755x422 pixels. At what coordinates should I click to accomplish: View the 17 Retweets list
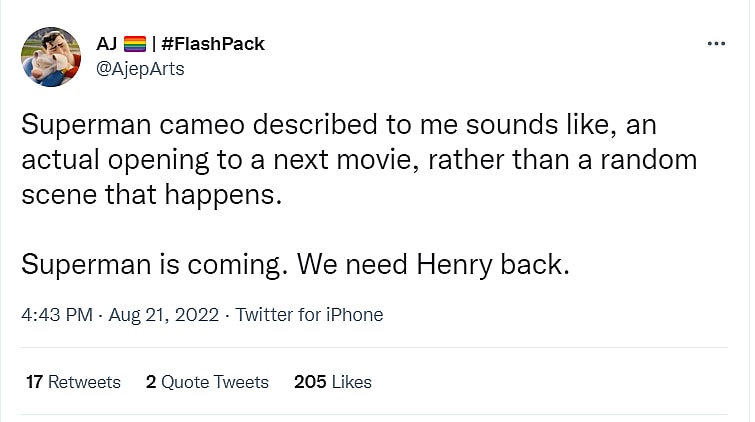(73, 382)
